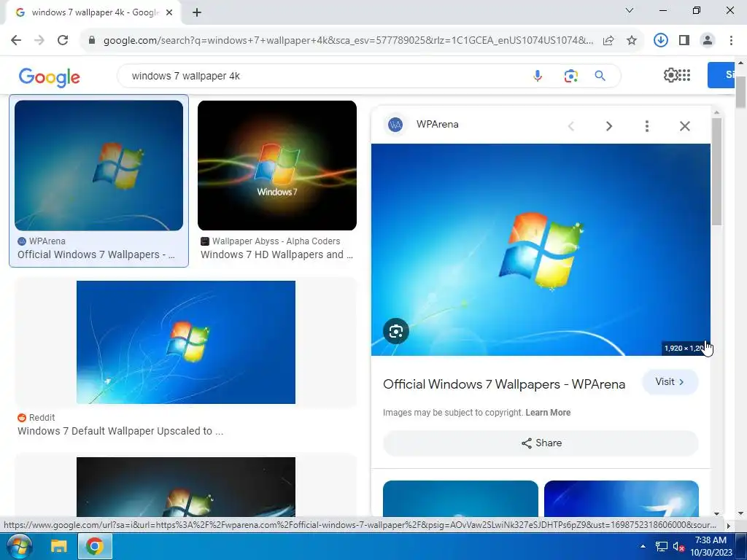
Task: Click the preview panel scrollbar thumb
Action: (716, 171)
